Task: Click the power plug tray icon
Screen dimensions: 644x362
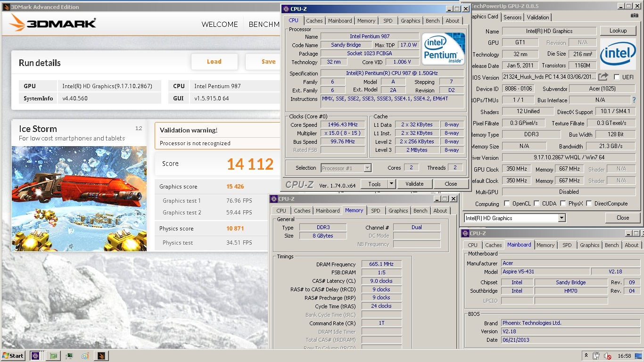Action: [596, 356]
